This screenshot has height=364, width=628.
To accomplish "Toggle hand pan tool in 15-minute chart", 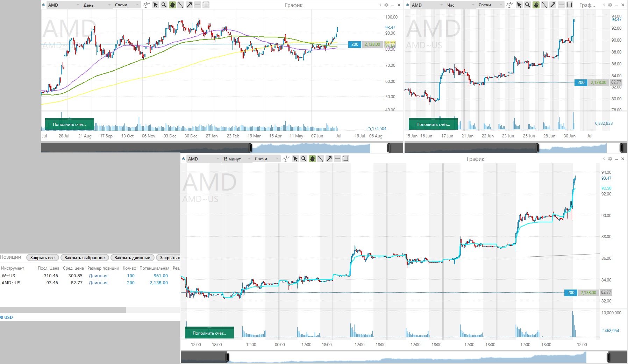I will point(312,159).
